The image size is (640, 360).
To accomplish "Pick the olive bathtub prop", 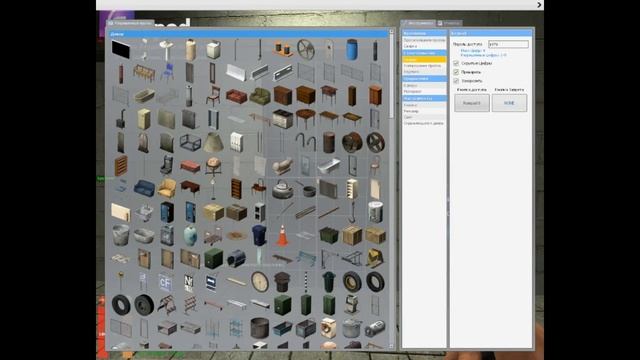I will 144,96.
